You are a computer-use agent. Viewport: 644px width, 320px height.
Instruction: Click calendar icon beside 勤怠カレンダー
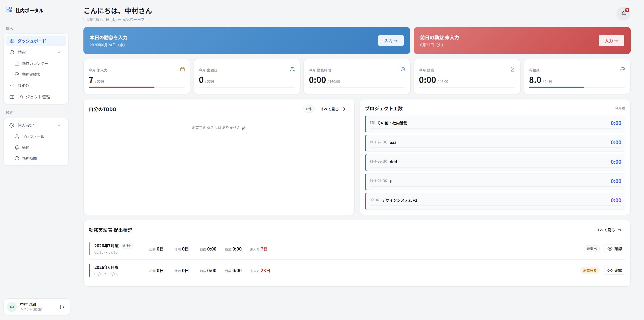click(x=17, y=63)
